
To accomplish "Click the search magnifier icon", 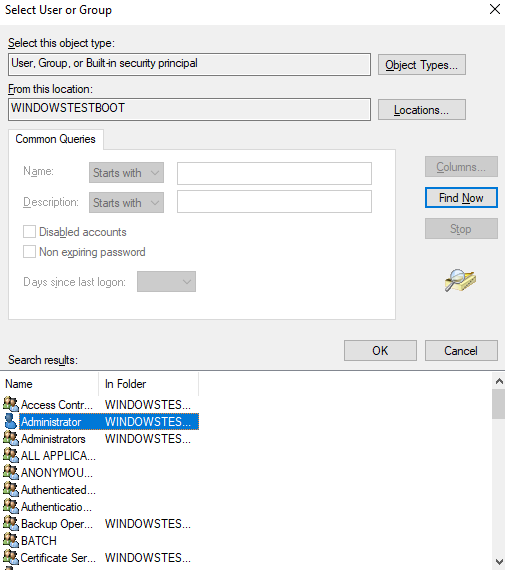I will click(x=460, y=280).
